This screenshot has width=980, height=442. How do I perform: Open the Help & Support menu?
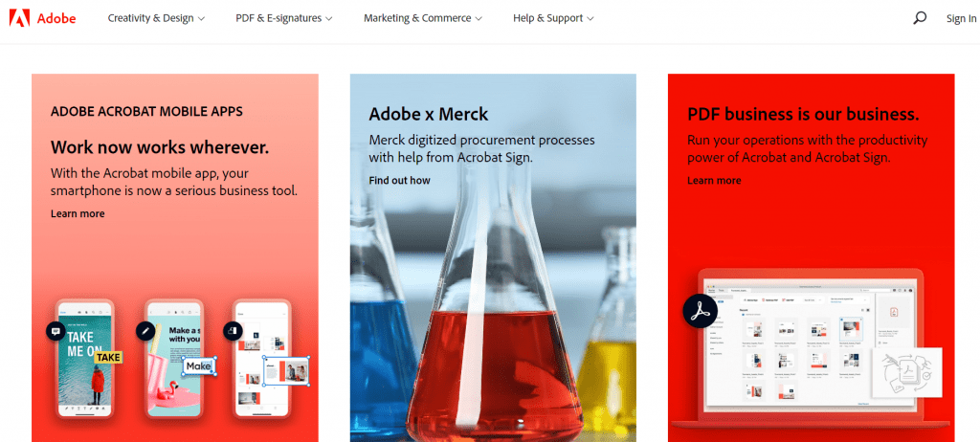click(553, 18)
